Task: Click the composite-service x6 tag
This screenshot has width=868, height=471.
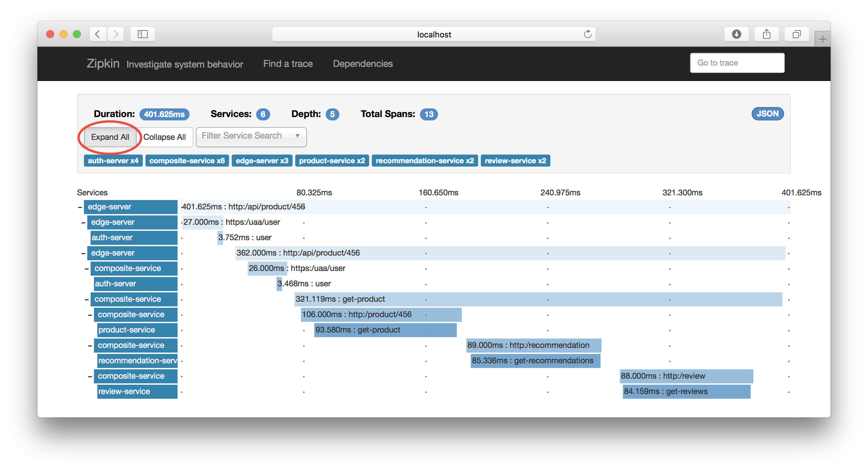Action: click(x=187, y=161)
